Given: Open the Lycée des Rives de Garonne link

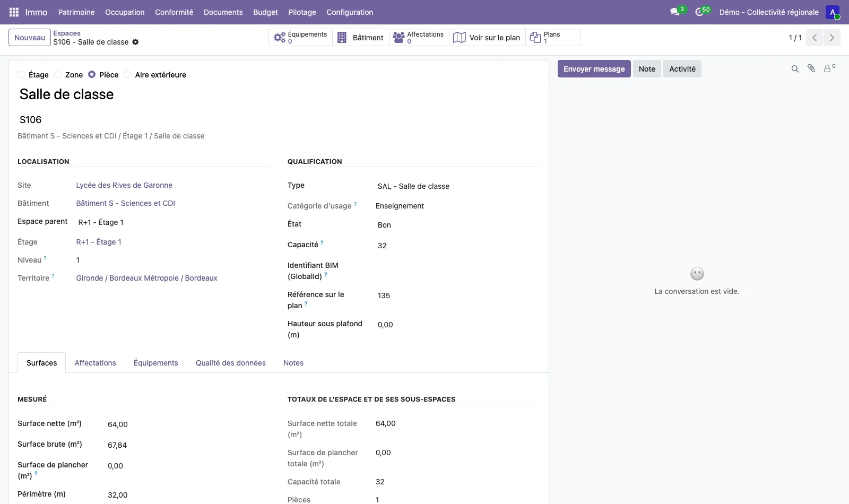Looking at the screenshot, I should [124, 185].
